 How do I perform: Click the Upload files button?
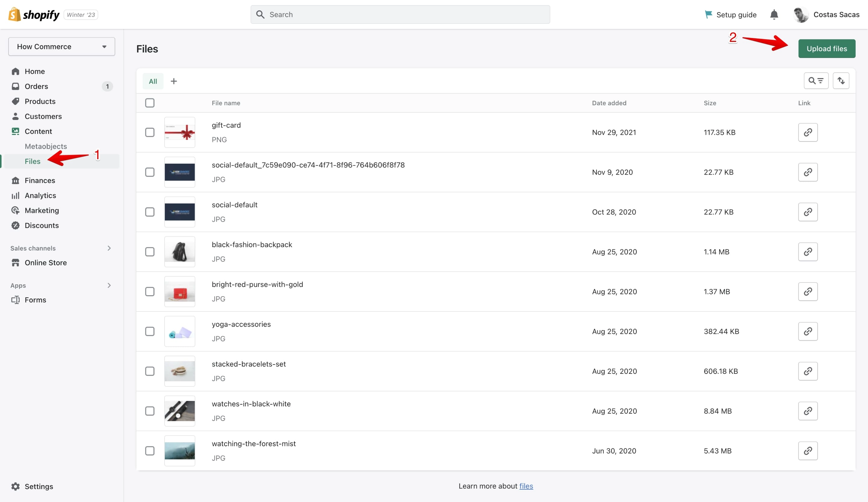pyautogui.click(x=827, y=49)
